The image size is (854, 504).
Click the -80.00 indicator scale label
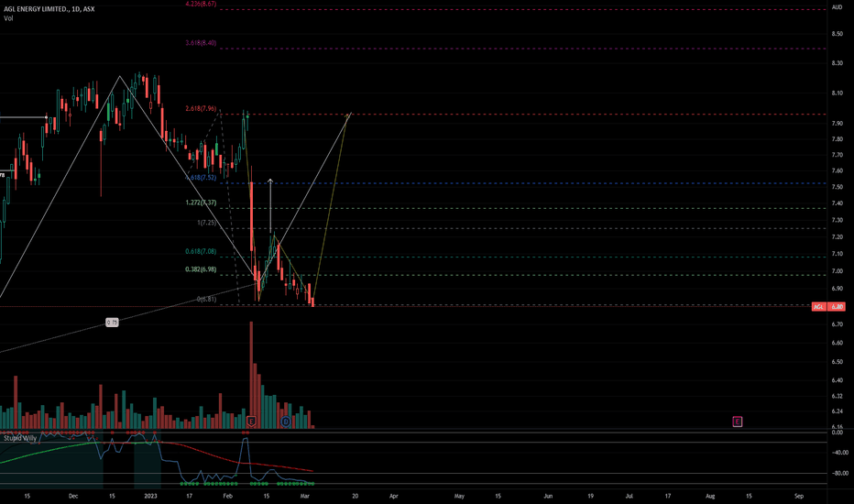click(x=840, y=473)
